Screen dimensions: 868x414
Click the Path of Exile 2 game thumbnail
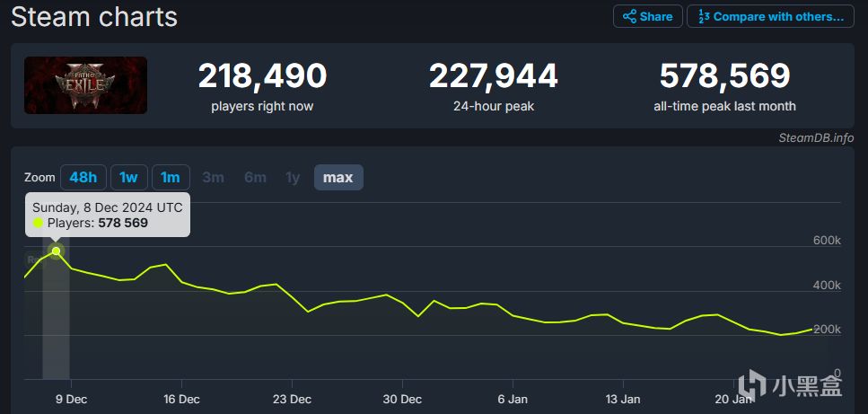[x=86, y=85]
